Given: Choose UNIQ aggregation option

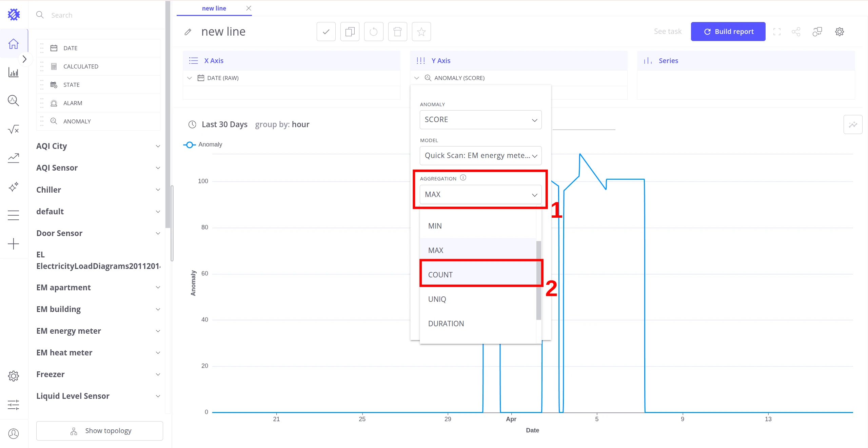Looking at the screenshot, I should click(478, 299).
